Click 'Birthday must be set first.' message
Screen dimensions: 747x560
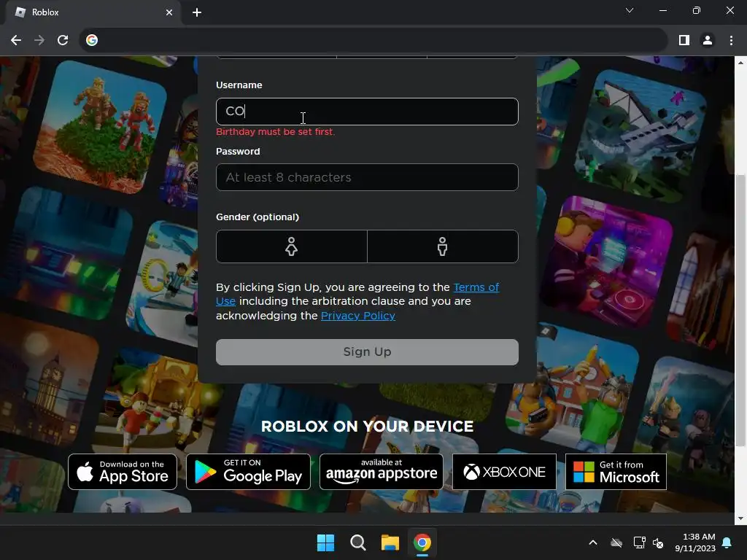click(x=275, y=132)
